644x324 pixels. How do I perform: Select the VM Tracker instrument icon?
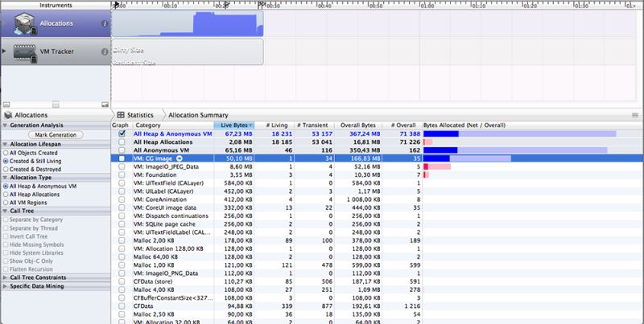pyautogui.click(x=25, y=52)
